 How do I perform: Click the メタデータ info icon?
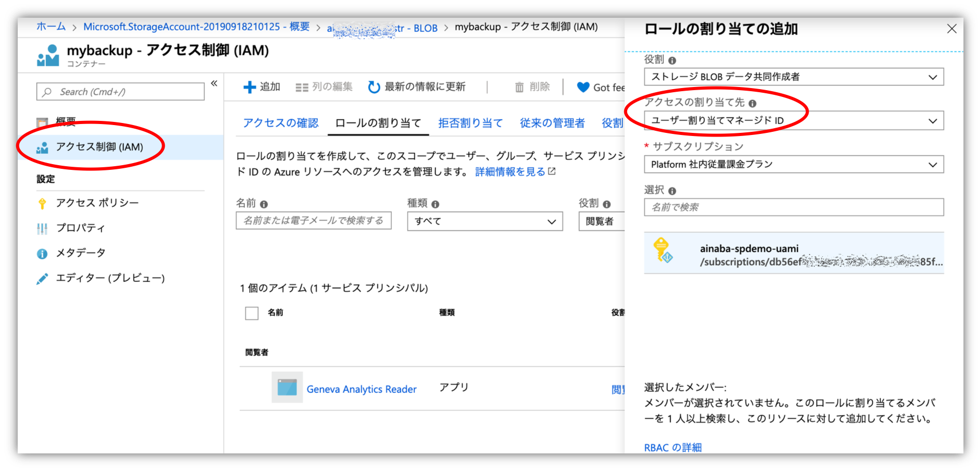(x=42, y=254)
